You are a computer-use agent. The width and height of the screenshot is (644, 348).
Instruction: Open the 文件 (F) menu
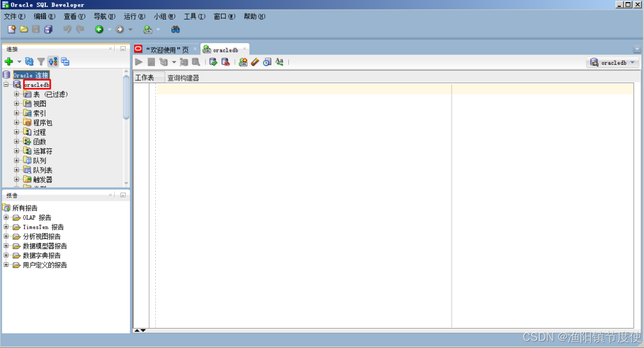tap(15, 16)
